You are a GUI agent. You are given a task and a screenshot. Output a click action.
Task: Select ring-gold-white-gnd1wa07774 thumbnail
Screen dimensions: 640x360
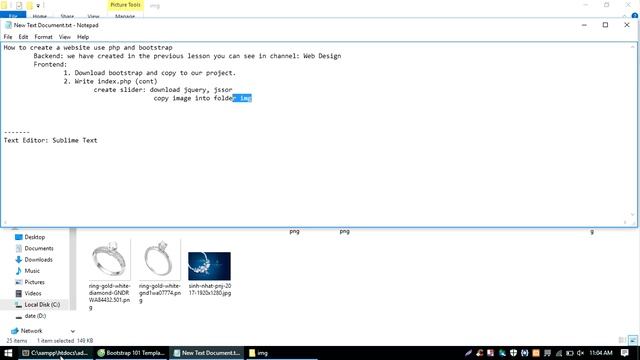pos(160,260)
